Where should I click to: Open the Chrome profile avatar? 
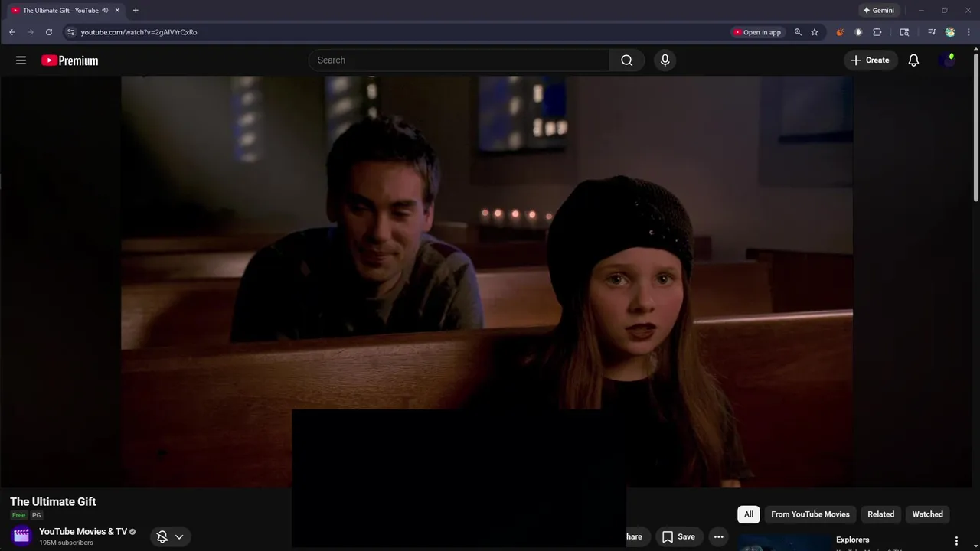click(950, 32)
